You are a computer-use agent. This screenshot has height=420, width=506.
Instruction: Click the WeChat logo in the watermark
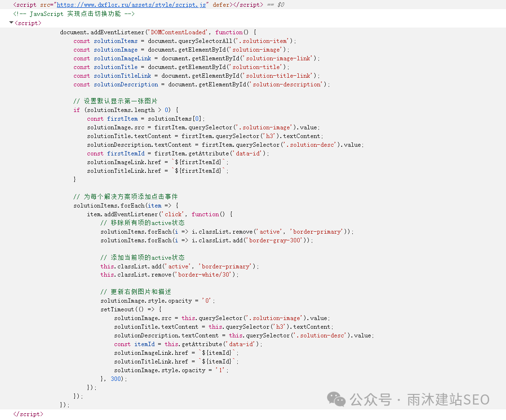click(x=336, y=399)
